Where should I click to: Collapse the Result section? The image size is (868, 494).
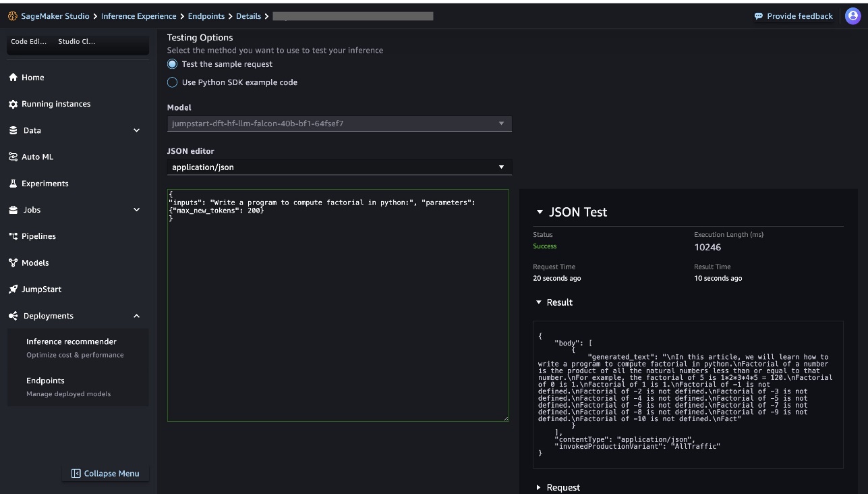point(539,302)
